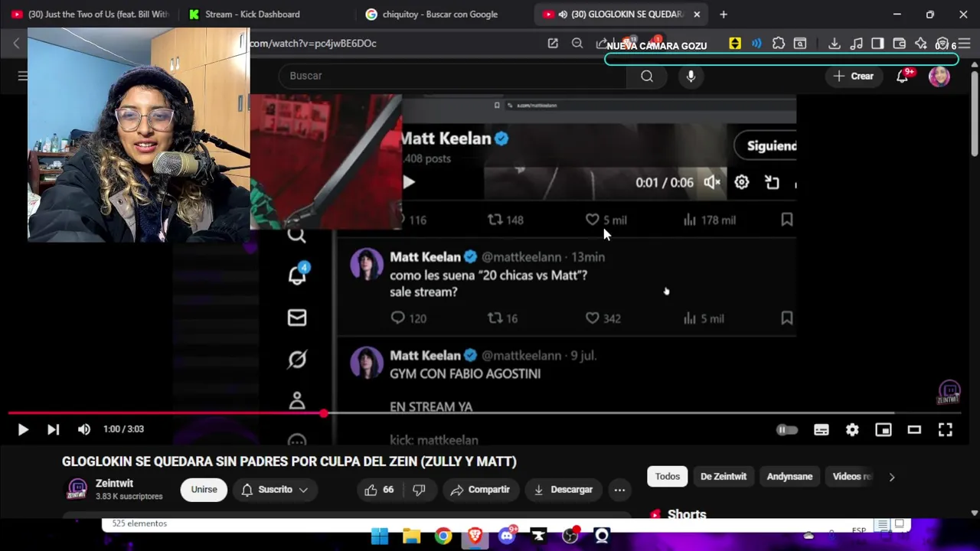Image resolution: width=980 pixels, height=551 pixels.
Task: Click the YouTube search magnifier button
Action: (x=647, y=76)
